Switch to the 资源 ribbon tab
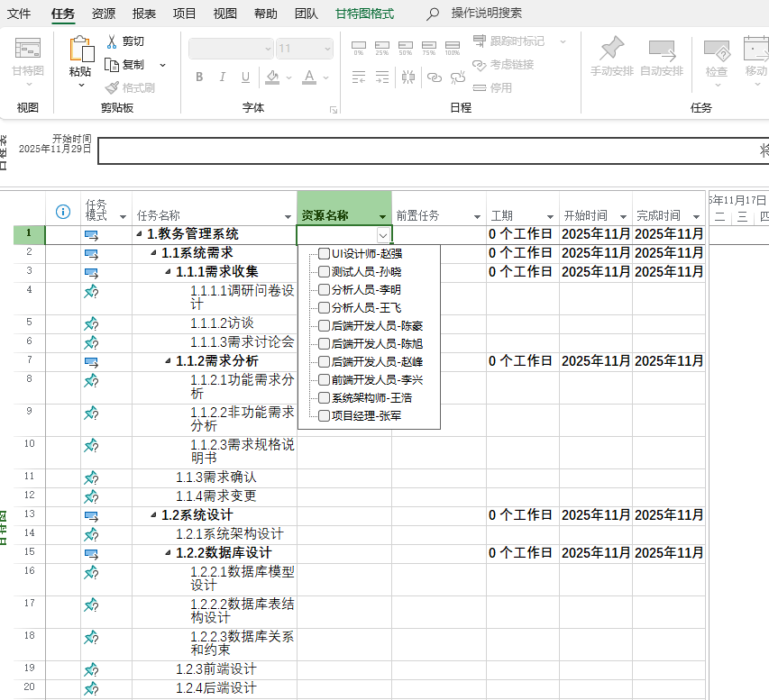769x700 pixels. click(x=104, y=14)
